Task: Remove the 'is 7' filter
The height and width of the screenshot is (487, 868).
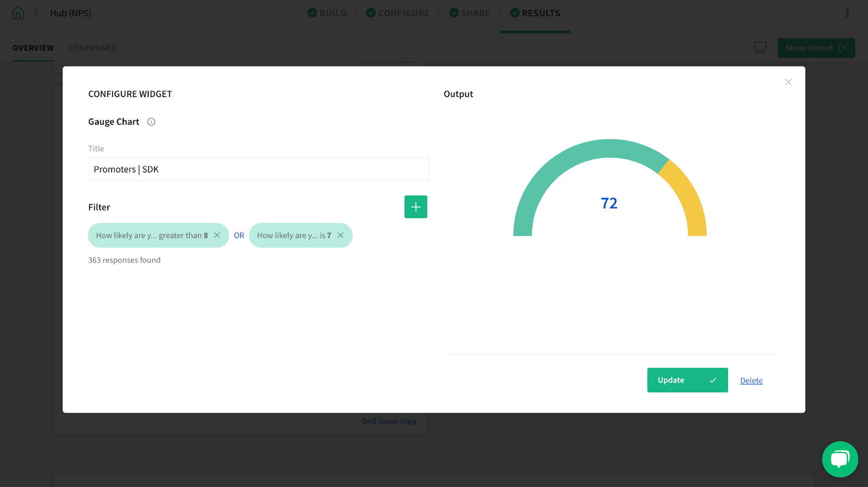Action: click(x=341, y=235)
